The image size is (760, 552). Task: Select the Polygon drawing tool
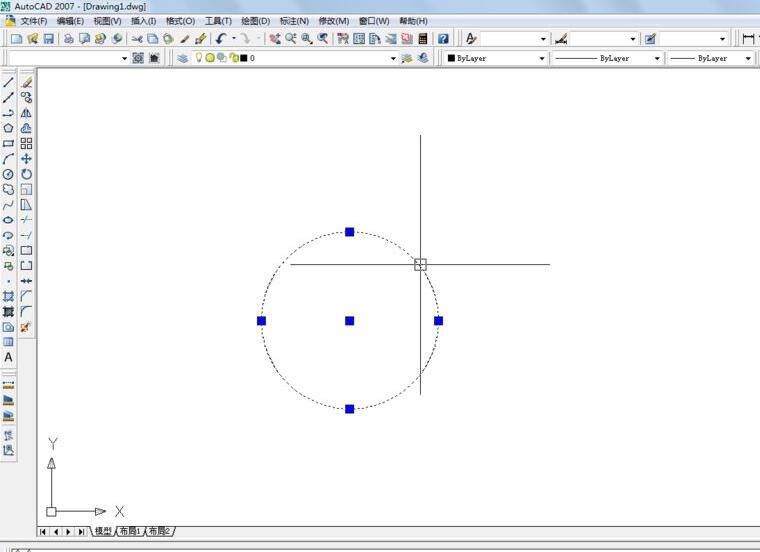point(8,128)
